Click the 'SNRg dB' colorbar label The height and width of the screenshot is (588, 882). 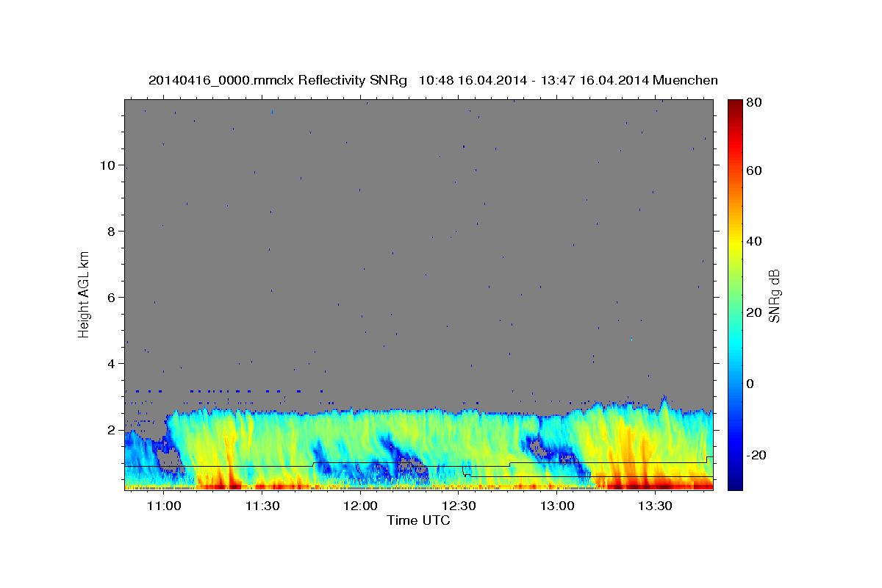773,296
